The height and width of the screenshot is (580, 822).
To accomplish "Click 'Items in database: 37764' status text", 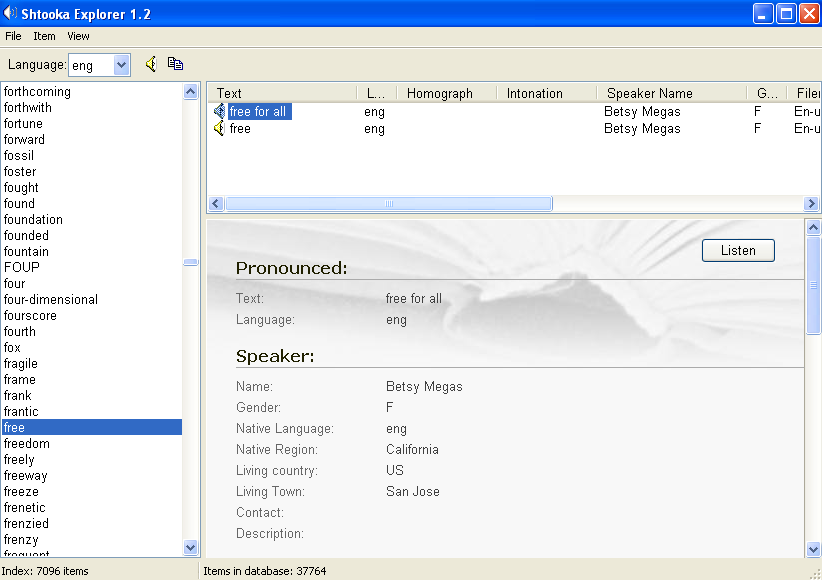I will [265, 571].
